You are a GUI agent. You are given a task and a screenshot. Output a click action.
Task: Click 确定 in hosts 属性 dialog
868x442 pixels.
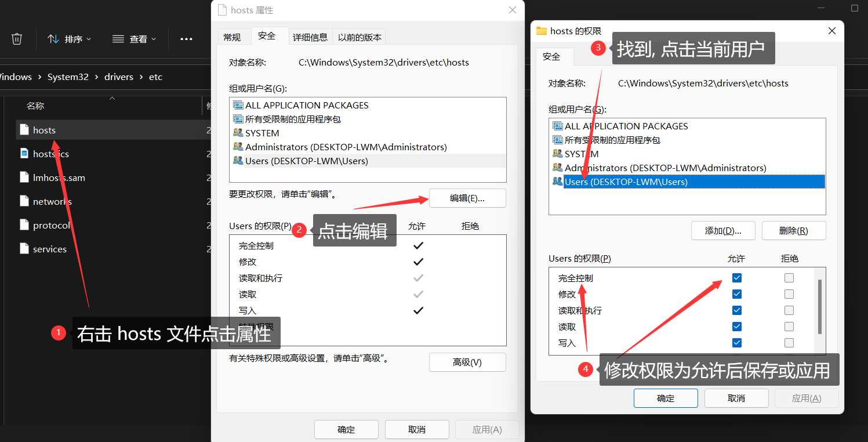[346, 429]
